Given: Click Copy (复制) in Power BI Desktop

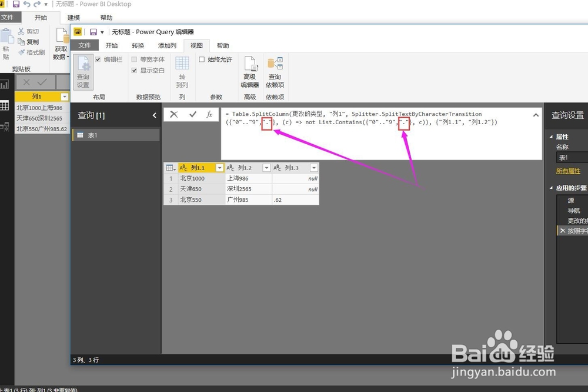Looking at the screenshot, I should pyautogui.click(x=28, y=42).
